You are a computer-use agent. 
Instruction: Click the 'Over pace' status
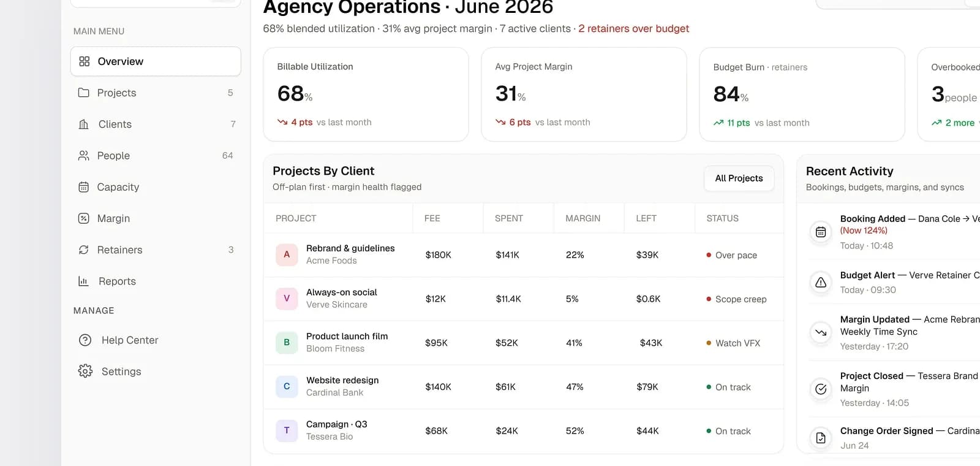[732, 255]
